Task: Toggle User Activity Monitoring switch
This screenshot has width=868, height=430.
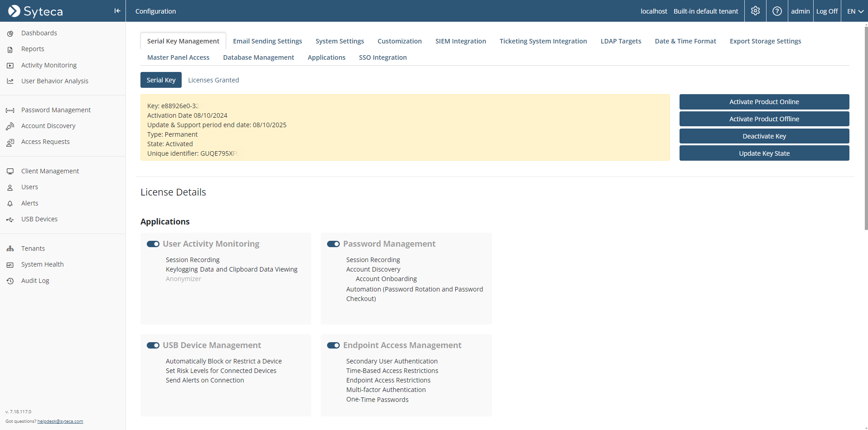Action: pyautogui.click(x=153, y=244)
